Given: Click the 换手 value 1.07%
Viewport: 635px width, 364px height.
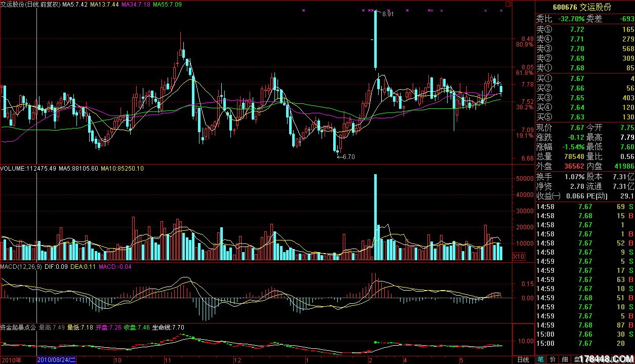Looking at the screenshot, I should coord(574,177).
